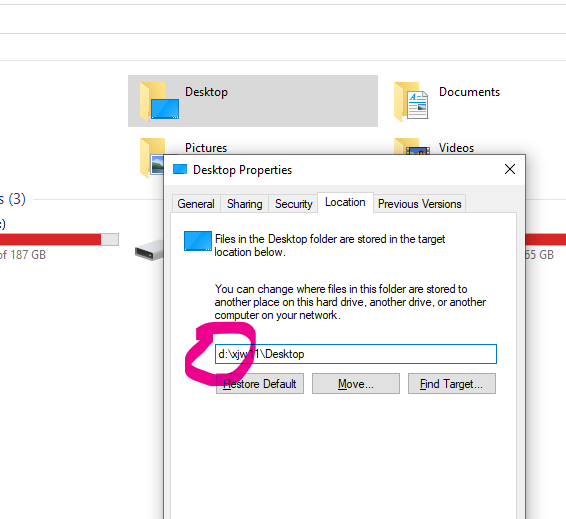The width and height of the screenshot is (566, 519).
Task: Switch to the Sharing tab
Action: click(x=244, y=204)
